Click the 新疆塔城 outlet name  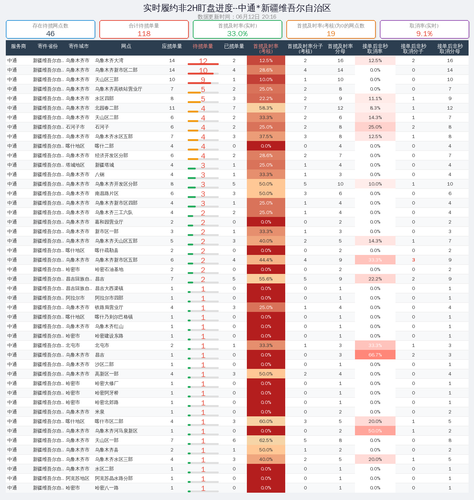click(x=104, y=165)
